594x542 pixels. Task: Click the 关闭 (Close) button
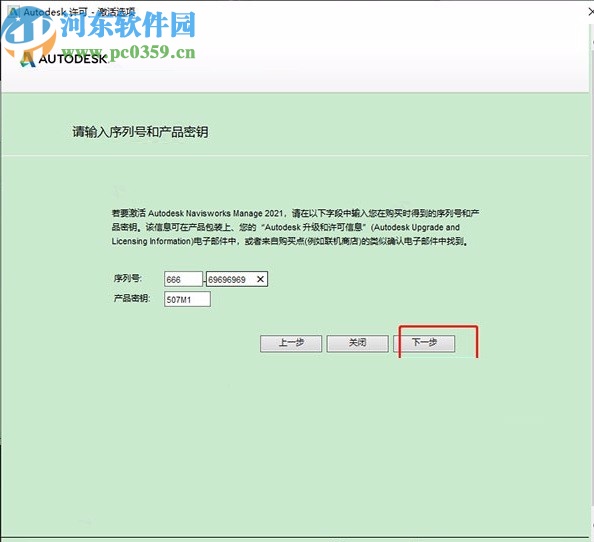[x=357, y=343]
